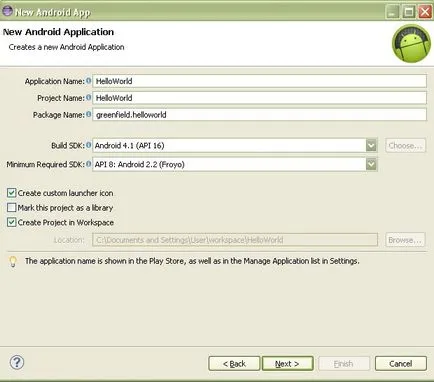Click the 'Minimum Required SDK:' label
Viewport: 434px width, 382px height.
(46, 164)
